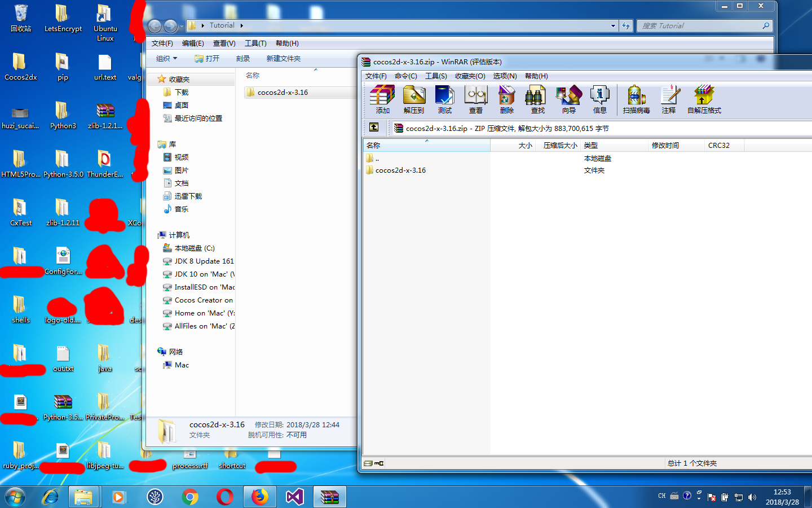
Task: Open the WinRAR 收藏夹(O) menu
Action: [x=470, y=76]
